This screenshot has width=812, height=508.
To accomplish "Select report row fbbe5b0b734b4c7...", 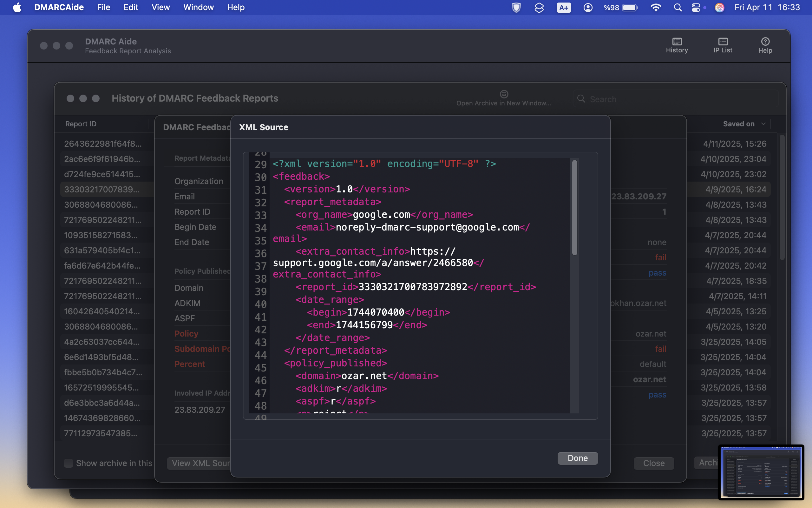I will (x=103, y=372).
